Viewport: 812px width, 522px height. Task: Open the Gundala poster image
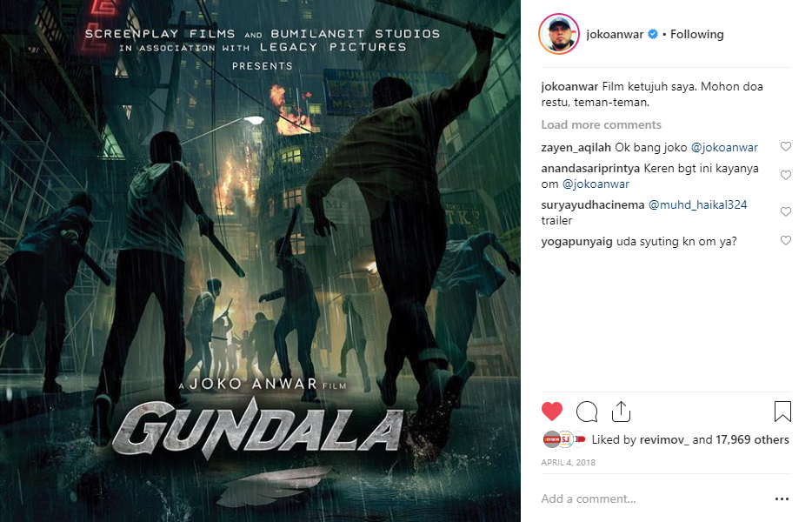point(260,261)
